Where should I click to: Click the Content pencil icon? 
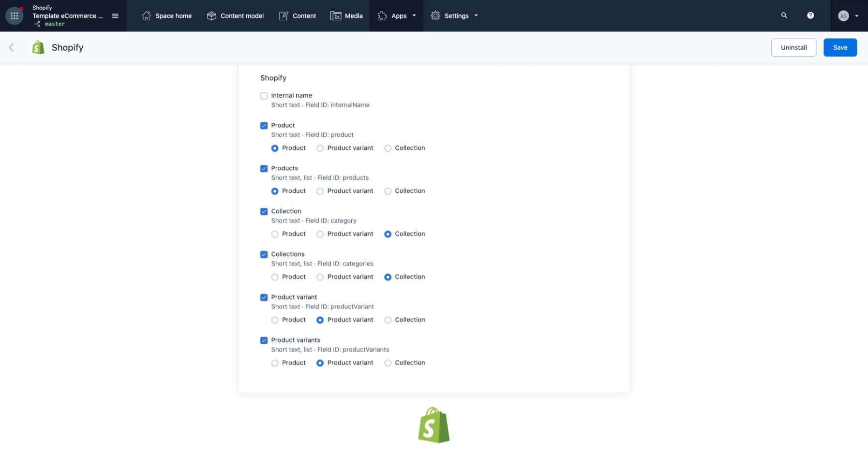pos(284,16)
